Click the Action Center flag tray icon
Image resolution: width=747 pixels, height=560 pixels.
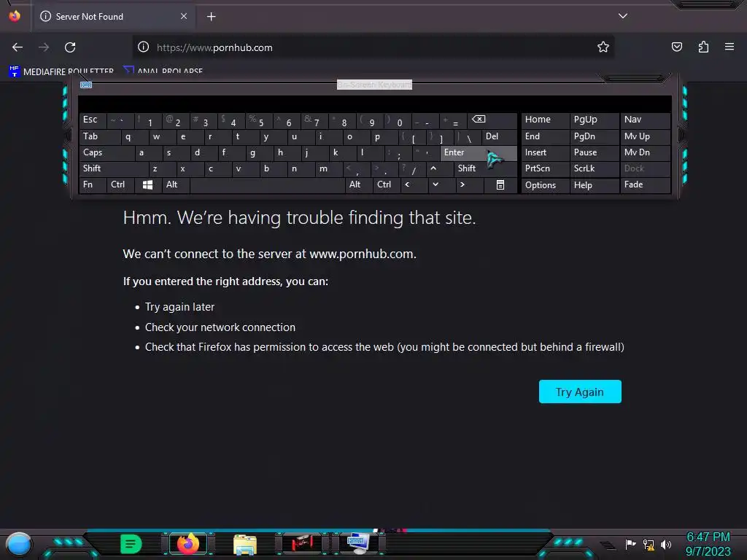click(x=630, y=544)
